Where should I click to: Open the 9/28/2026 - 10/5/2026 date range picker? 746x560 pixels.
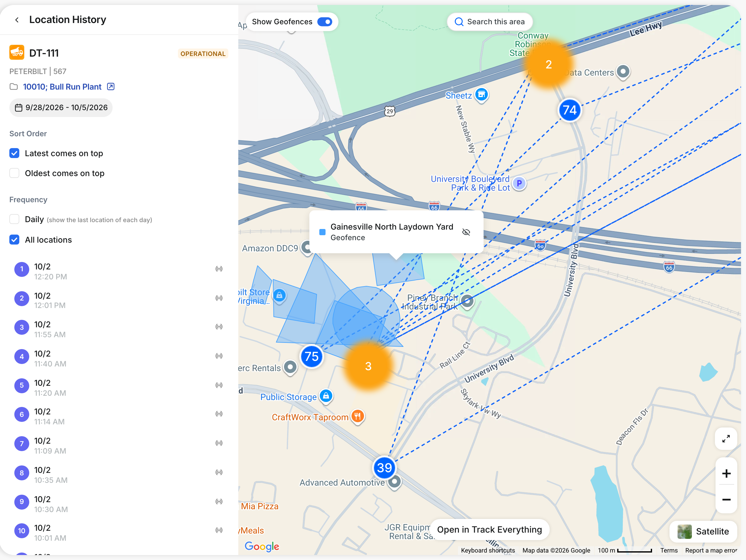61,108
